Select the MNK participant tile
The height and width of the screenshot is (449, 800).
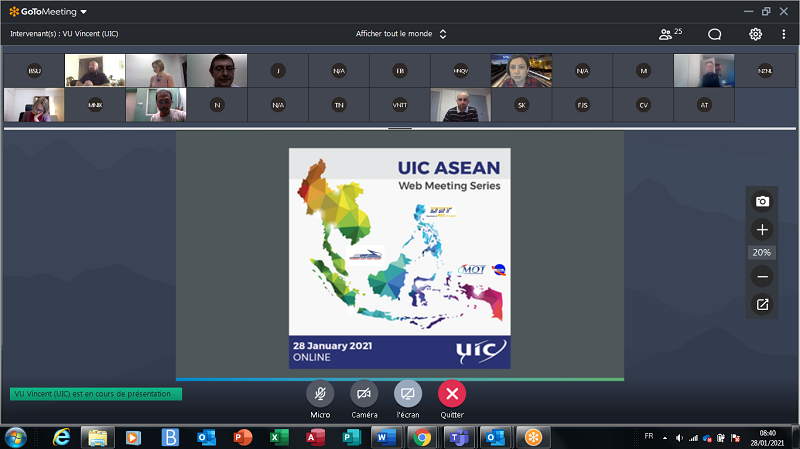pyautogui.click(x=95, y=105)
